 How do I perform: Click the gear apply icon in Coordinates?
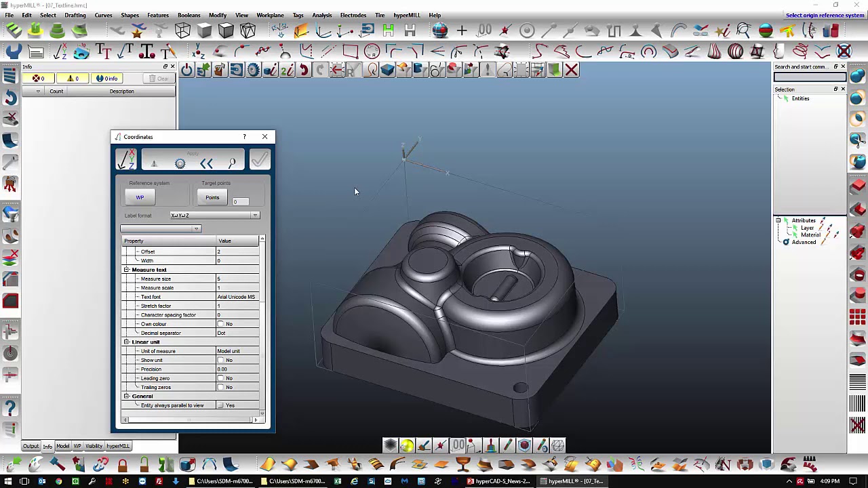tap(180, 163)
